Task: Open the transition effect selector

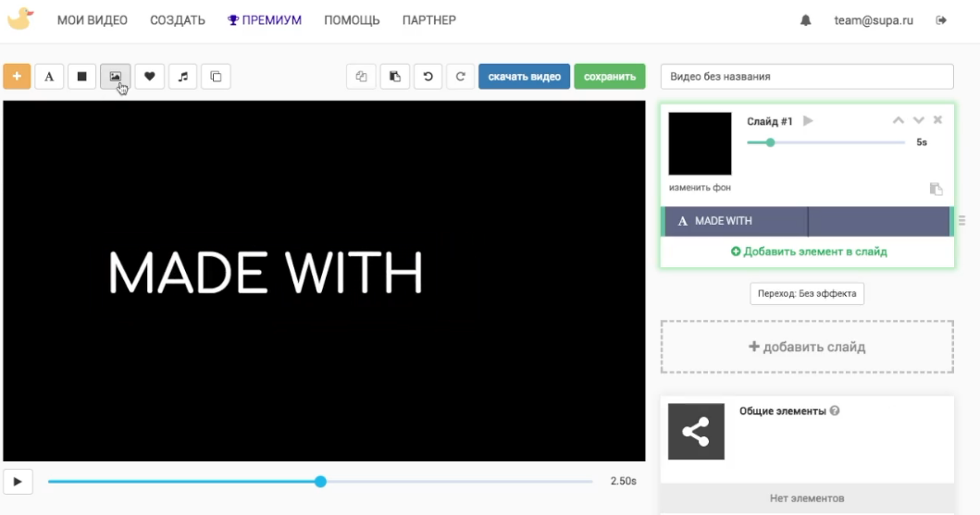Action: [x=806, y=294]
